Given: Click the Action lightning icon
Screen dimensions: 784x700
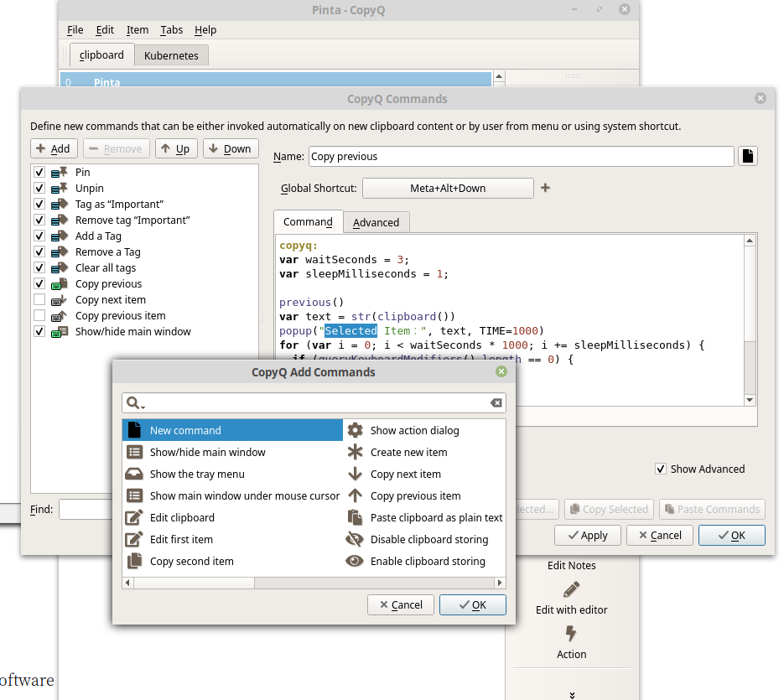Looking at the screenshot, I should 571,633.
